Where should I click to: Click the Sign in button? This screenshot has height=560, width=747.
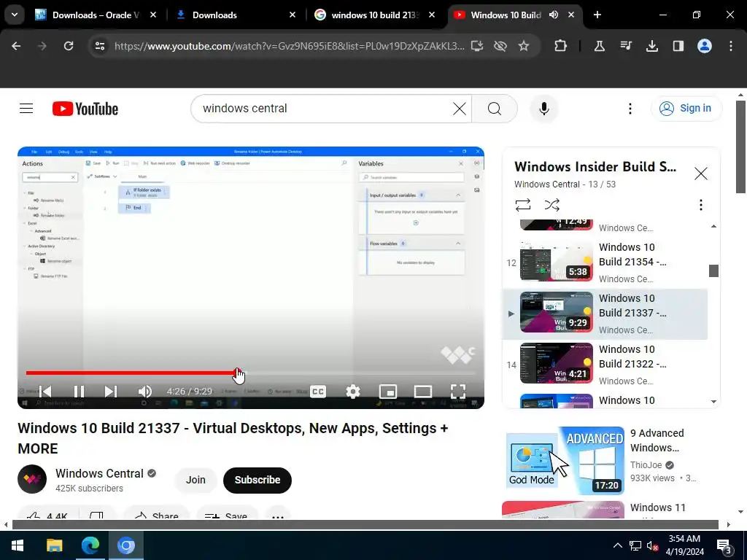[686, 109]
